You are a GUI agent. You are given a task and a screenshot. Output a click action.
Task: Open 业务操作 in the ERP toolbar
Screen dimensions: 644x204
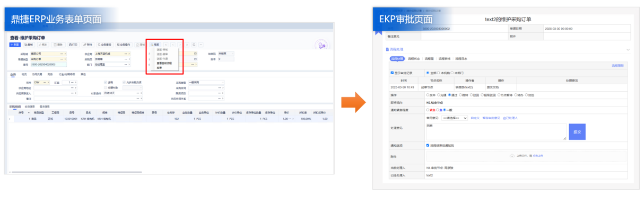[x=124, y=45]
